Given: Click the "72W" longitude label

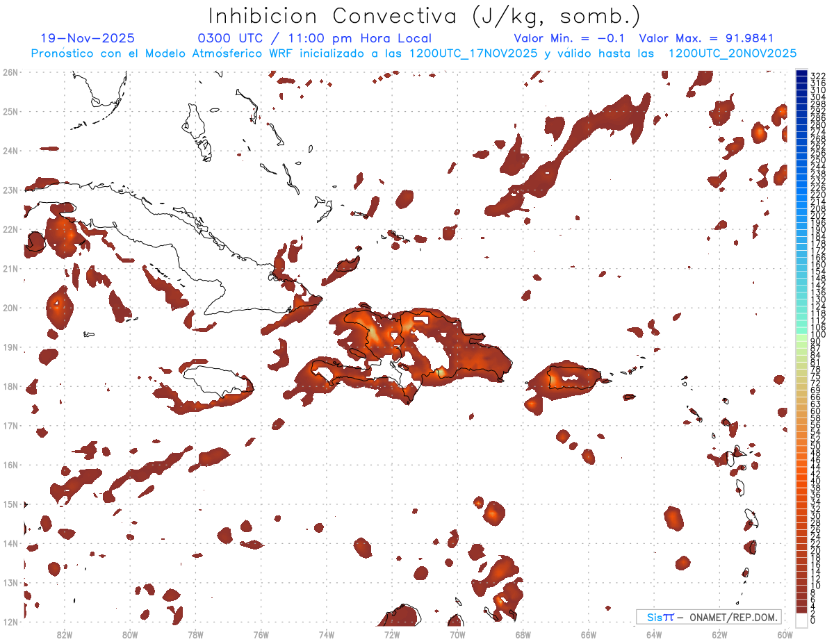Looking at the screenshot, I should pyautogui.click(x=392, y=634).
